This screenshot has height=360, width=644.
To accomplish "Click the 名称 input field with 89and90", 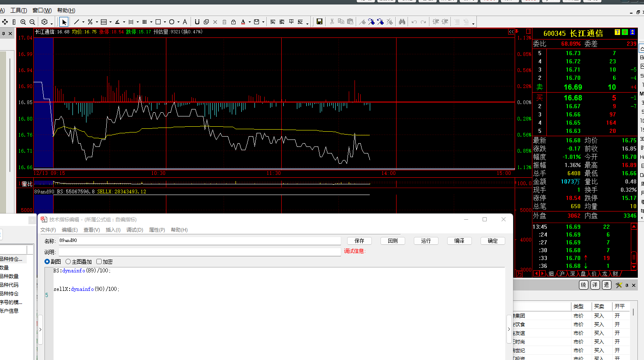I will tap(199, 241).
